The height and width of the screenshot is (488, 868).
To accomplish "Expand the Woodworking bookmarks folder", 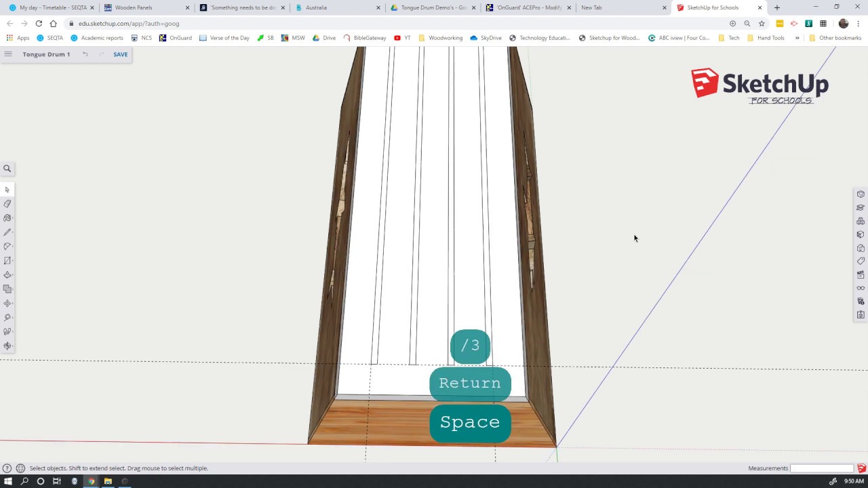I will click(x=440, y=38).
